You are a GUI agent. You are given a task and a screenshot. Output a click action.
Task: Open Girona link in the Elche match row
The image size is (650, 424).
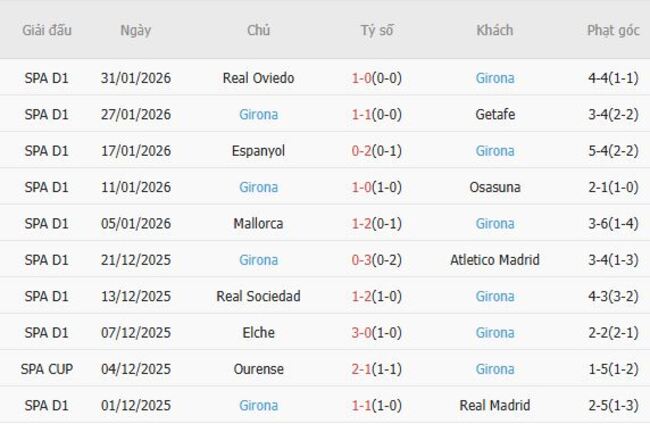[x=495, y=333]
